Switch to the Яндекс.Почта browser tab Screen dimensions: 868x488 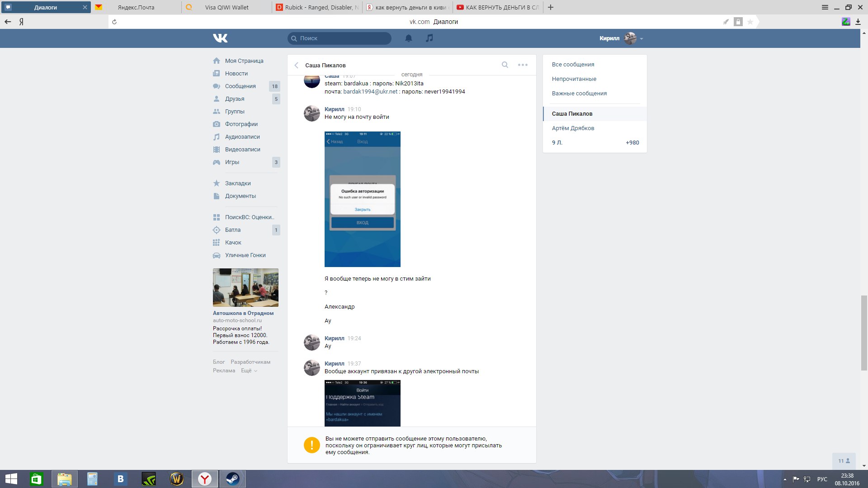(x=136, y=7)
